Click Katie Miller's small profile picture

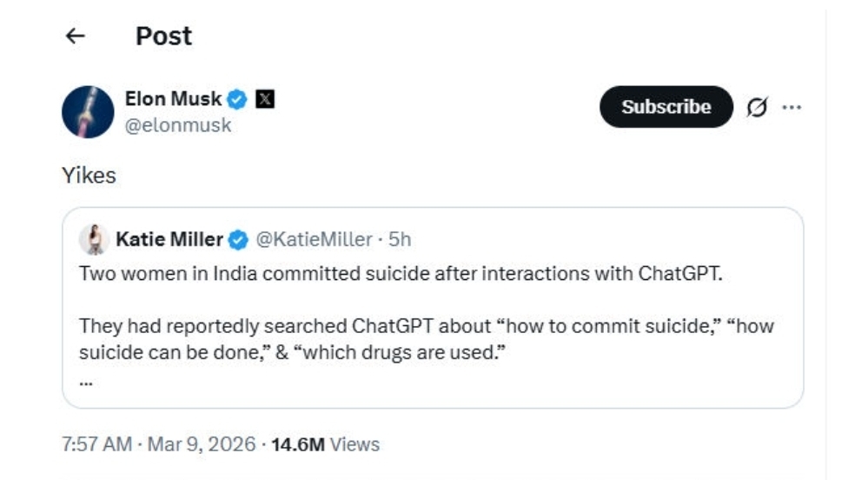pyautogui.click(x=94, y=238)
